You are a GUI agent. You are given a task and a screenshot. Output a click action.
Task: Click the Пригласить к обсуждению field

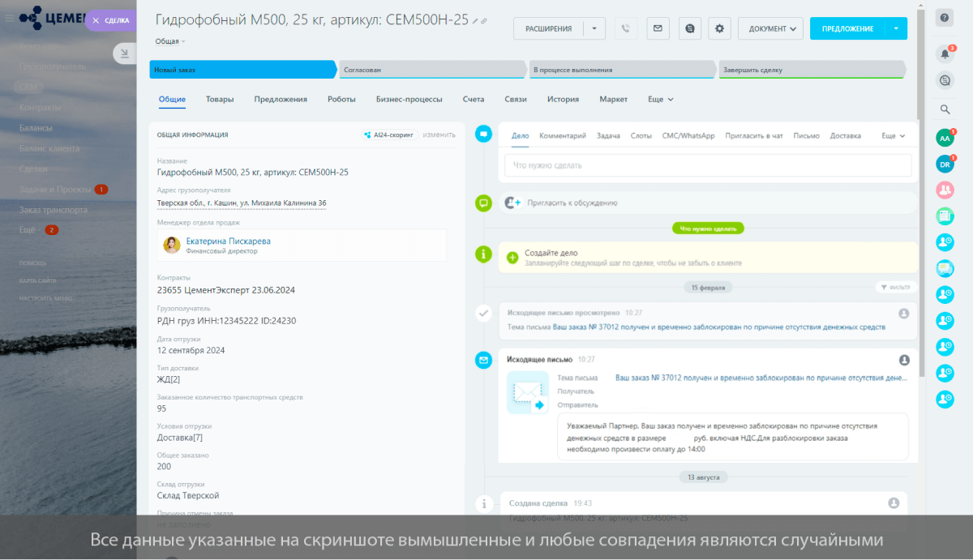click(x=707, y=203)
